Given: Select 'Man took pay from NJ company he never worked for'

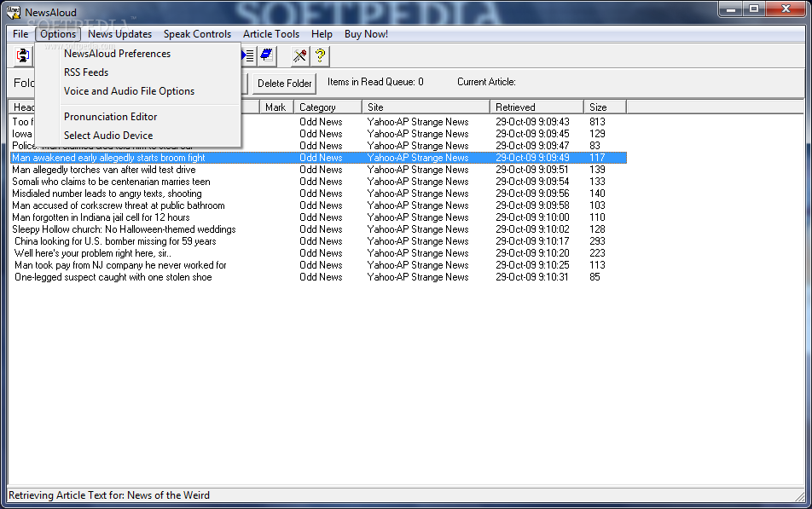Looking at the screenshot, I should point(318,265).
